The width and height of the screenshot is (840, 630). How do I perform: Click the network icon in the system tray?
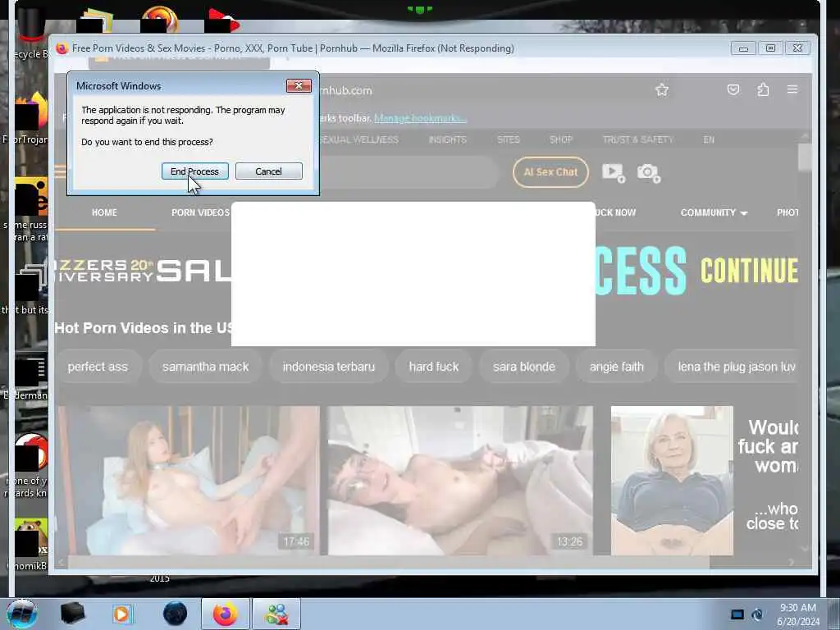(757, 614)
